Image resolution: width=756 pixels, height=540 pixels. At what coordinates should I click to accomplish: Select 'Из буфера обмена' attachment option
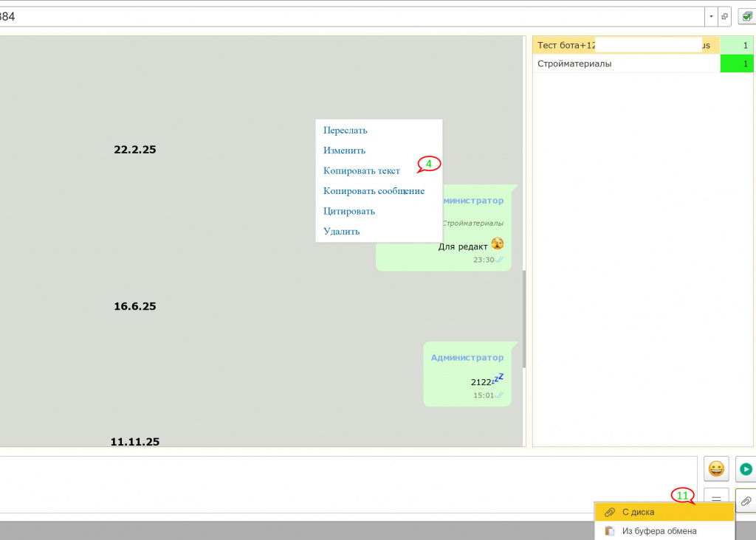664,531
